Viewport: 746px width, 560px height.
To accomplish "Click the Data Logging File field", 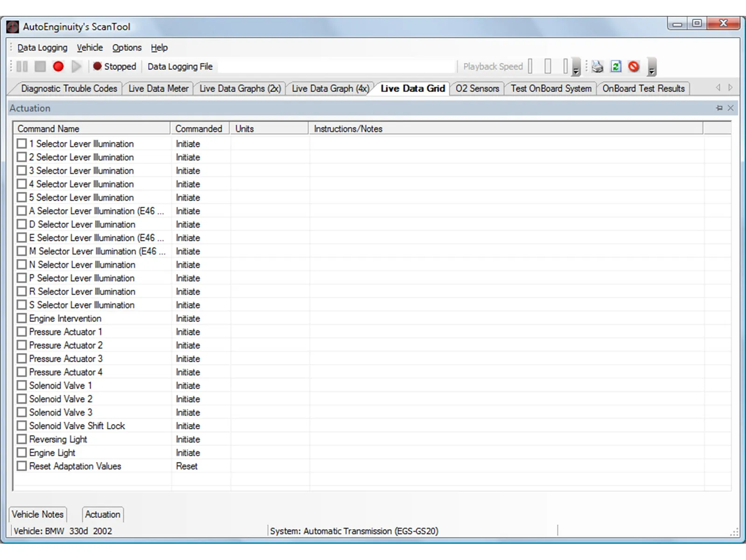I will pyautogui.click(x=336, y=67).
